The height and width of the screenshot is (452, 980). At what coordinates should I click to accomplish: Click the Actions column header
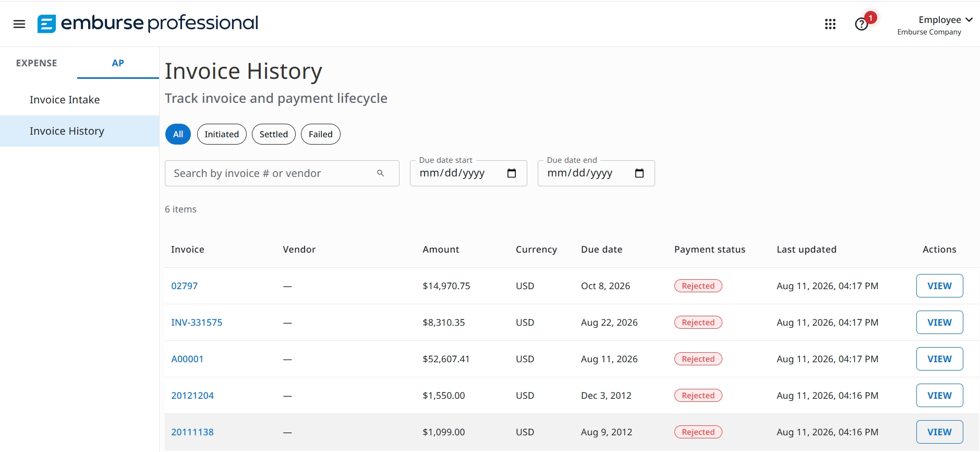tap(939, 249)
